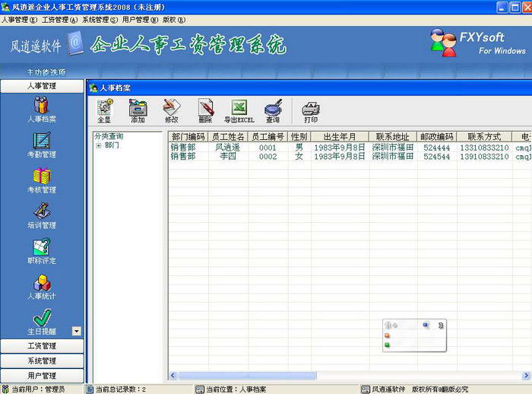Screen dimensions: 532x394
Task: Click phone number cell 13310833210
Action: pyautogui.click(x=484, y=148)
